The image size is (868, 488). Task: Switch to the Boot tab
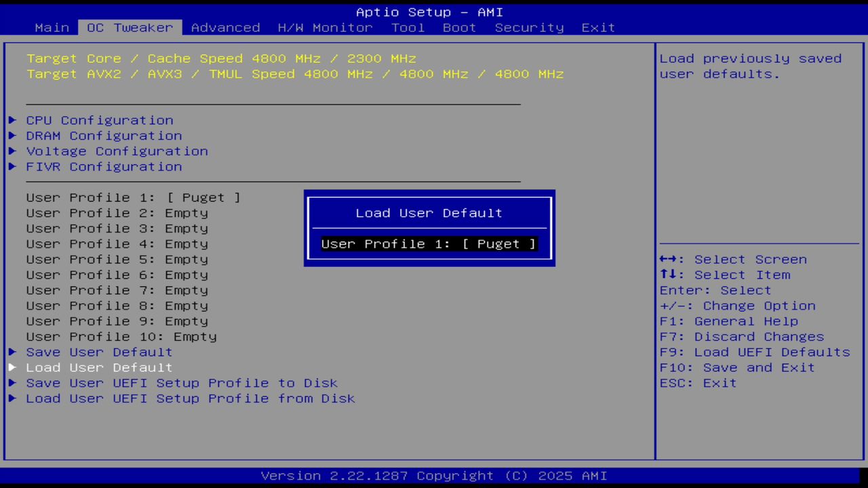tap(460, 28)
